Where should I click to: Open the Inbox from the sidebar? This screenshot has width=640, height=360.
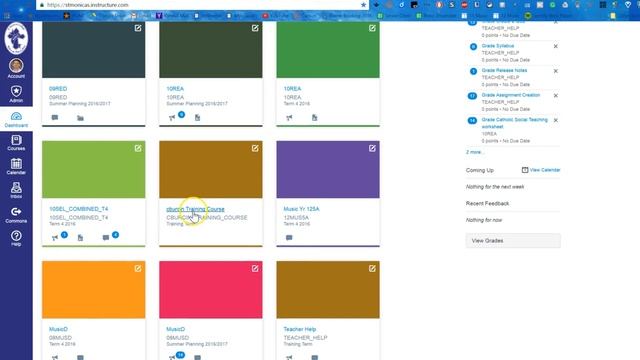16,191
